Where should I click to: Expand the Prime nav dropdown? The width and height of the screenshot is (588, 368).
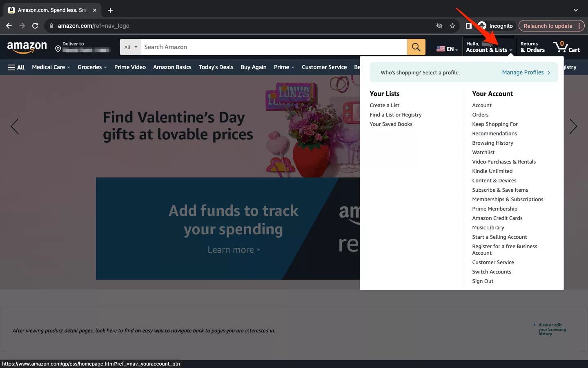284,67
